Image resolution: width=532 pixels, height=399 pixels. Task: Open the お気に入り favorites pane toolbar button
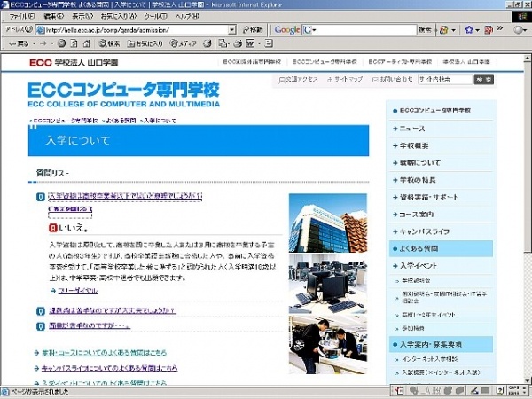pos(145,43)
